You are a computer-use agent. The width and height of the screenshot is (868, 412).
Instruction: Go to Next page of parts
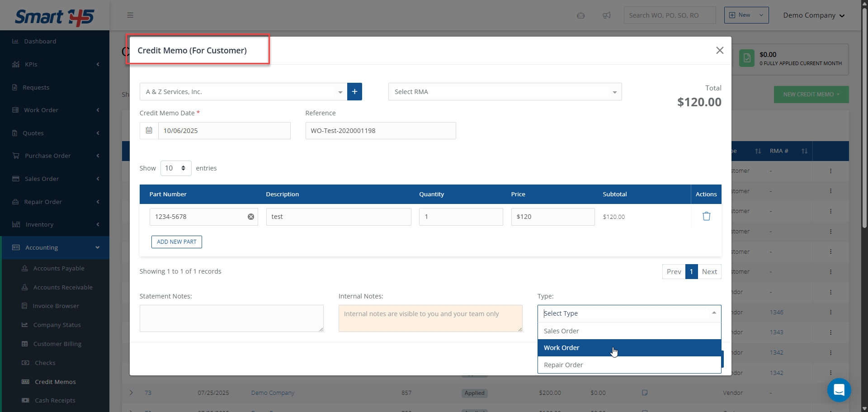click(709, 272)
